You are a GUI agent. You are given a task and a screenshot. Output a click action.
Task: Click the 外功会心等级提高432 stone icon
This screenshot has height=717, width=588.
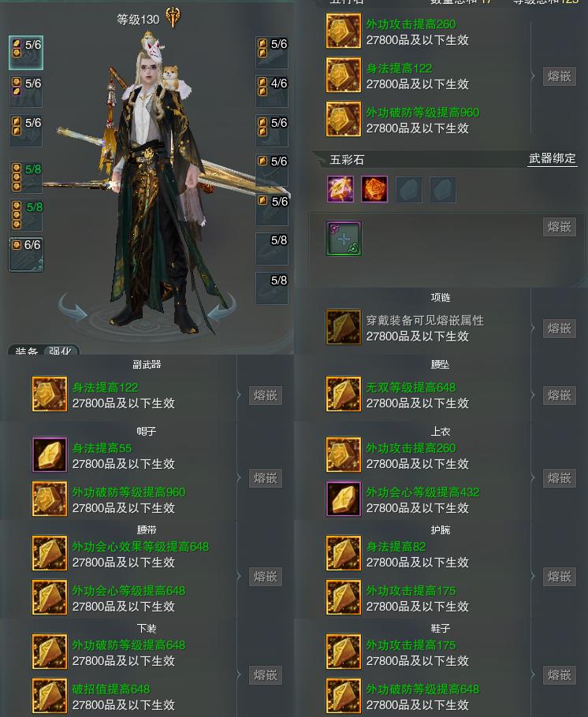point(343,499)
